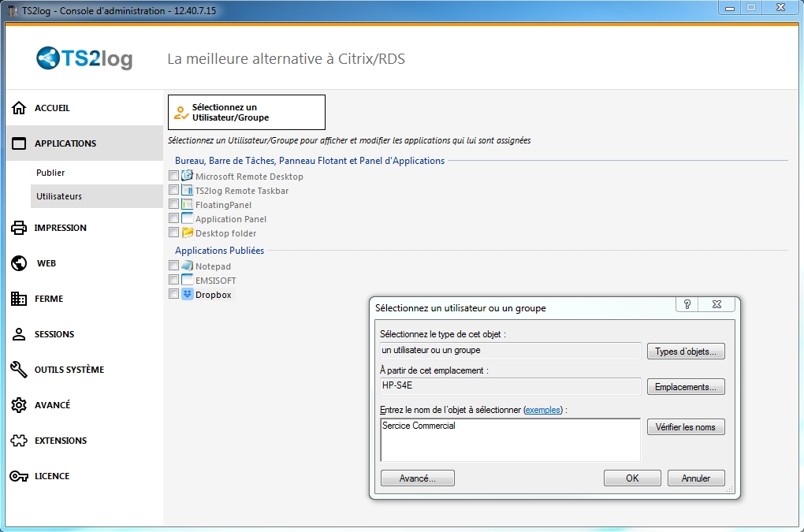Viewport: 804px width, 532px height.
Task: Check the FloatingPanel checkbox
Action: pos(174,204)
